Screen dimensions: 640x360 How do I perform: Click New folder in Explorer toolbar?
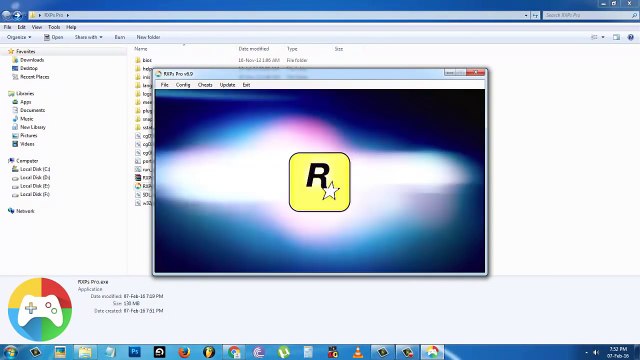click(148, 37)
